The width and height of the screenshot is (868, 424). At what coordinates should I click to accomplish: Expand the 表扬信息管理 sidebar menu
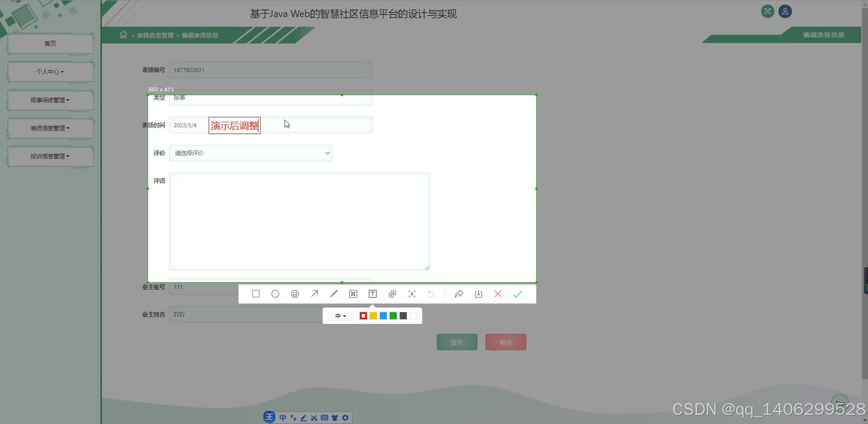point(50,128)
